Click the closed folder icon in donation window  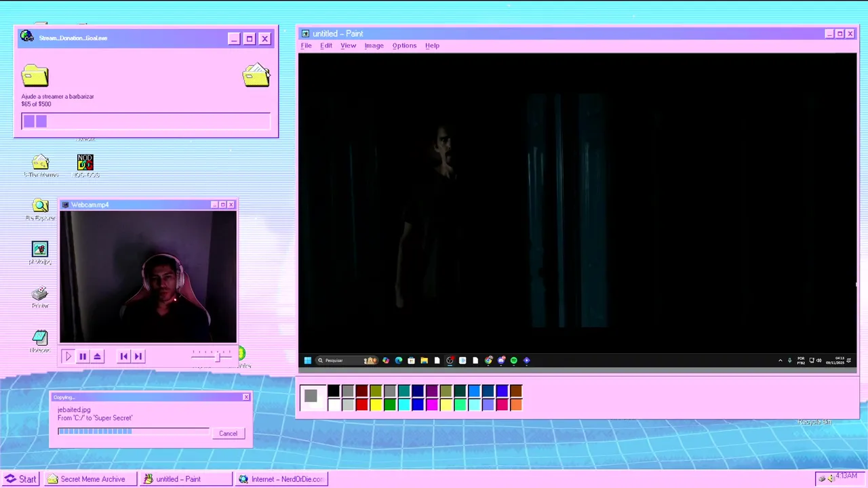pyautogui.click(x=35, y=75)
